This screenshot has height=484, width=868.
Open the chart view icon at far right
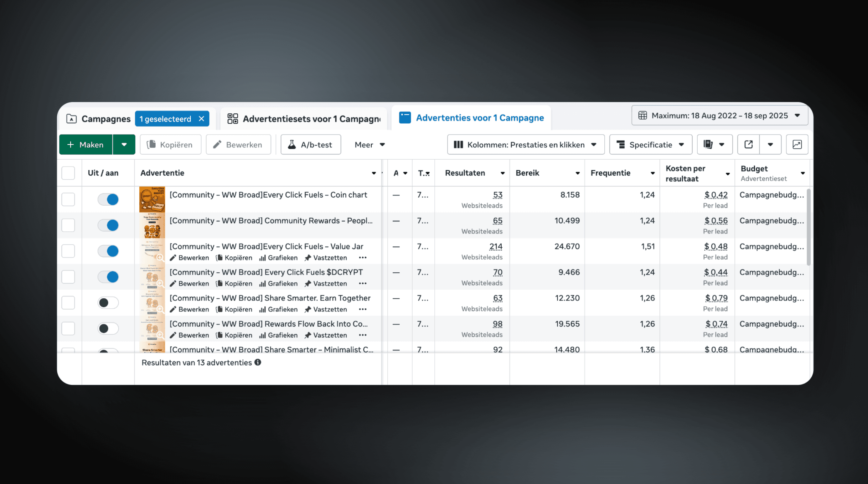(797, 145)
